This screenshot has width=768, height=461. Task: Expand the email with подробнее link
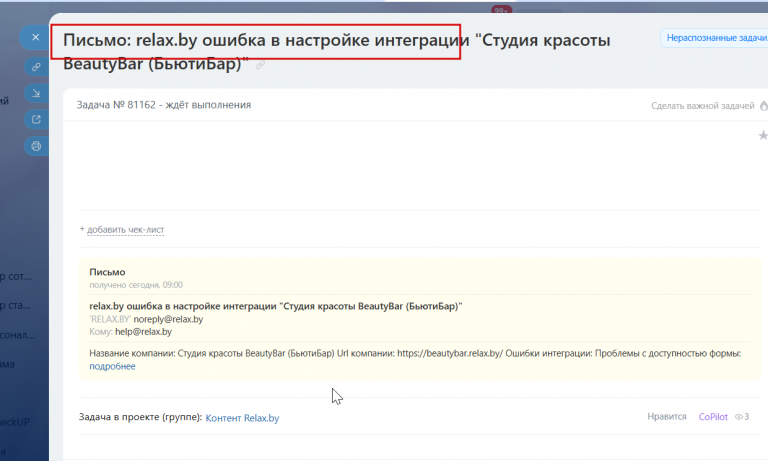pos(112,366)
